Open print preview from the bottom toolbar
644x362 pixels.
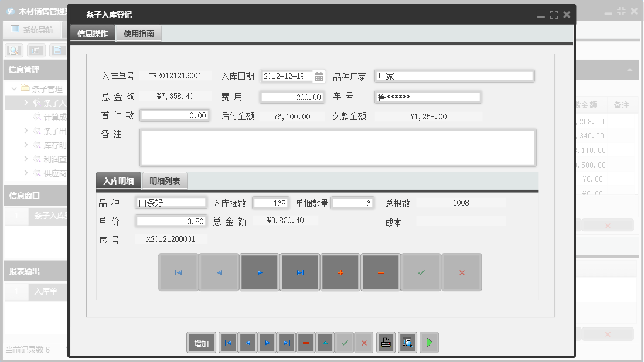[407, 343]
